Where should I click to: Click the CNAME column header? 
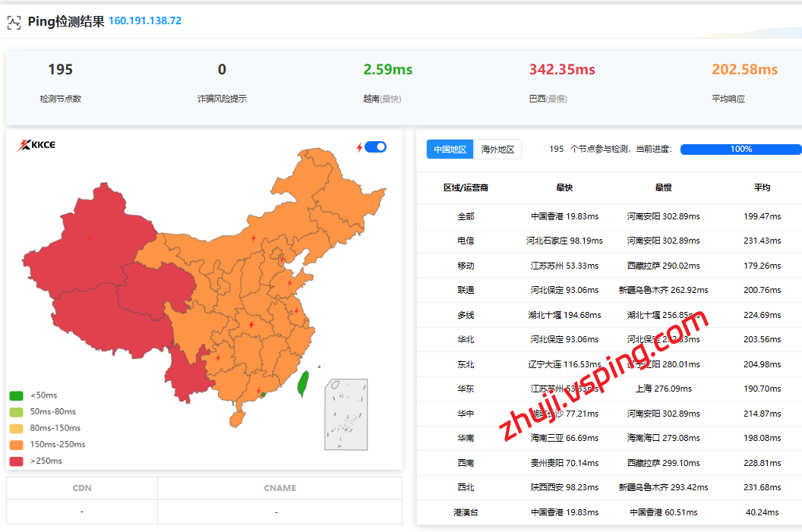click(x=279, y=488)
